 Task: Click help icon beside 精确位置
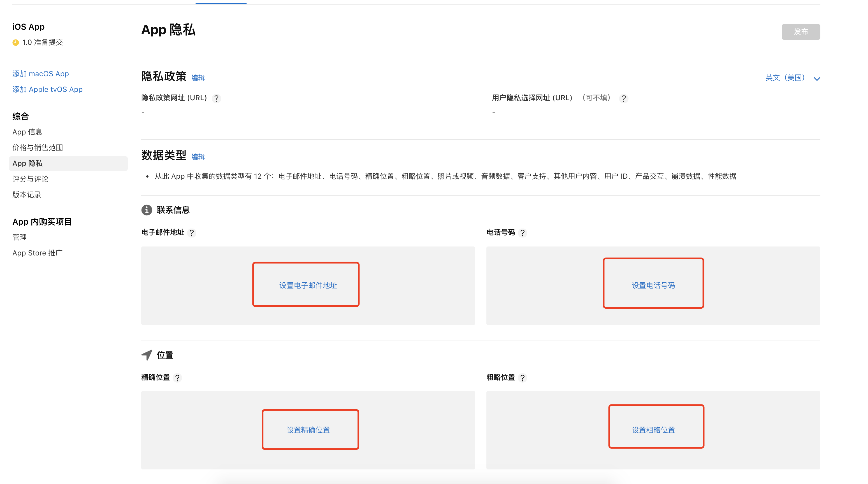177,378
